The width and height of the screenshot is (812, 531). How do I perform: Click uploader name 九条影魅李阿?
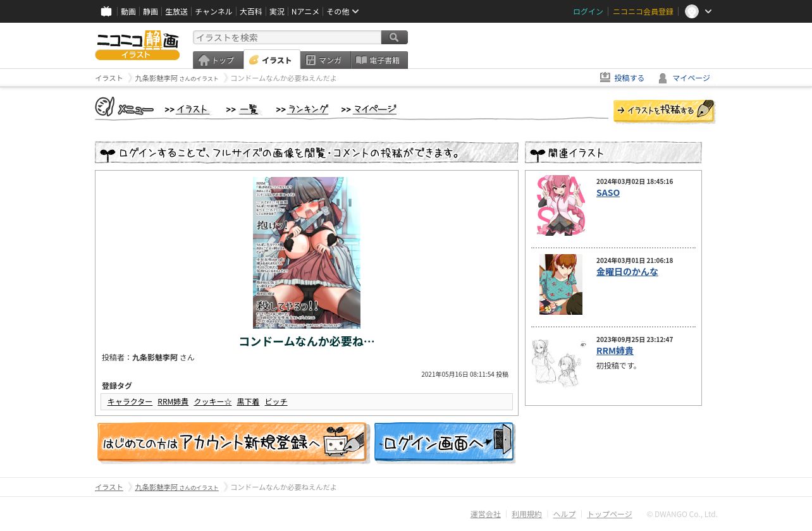click(155, 357)
